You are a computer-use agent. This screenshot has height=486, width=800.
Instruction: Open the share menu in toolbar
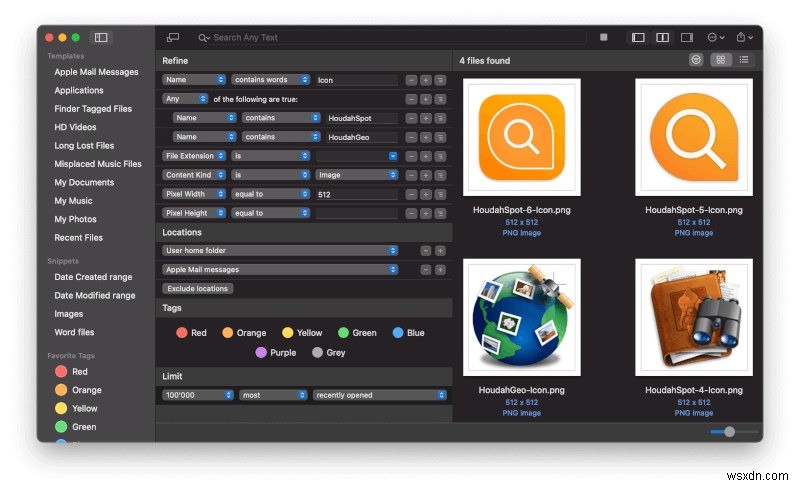pyautogui.click(x=744, y=37)
